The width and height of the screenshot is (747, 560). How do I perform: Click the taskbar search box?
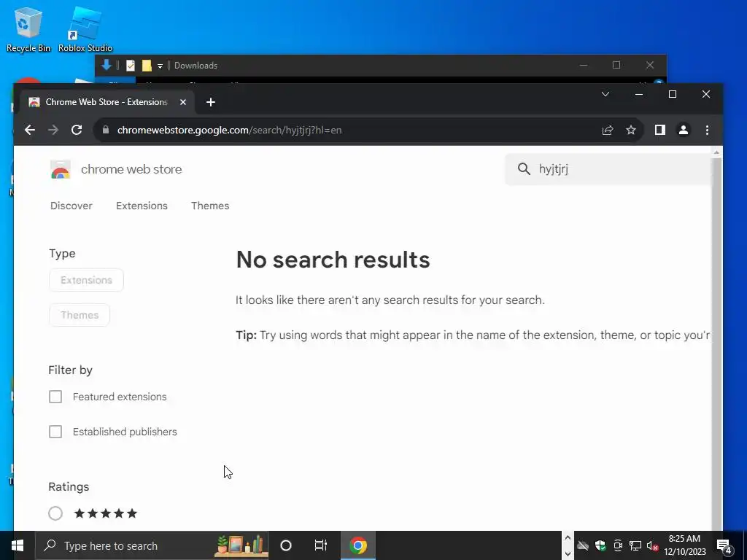pyautogui.click(x=152, y=545)
